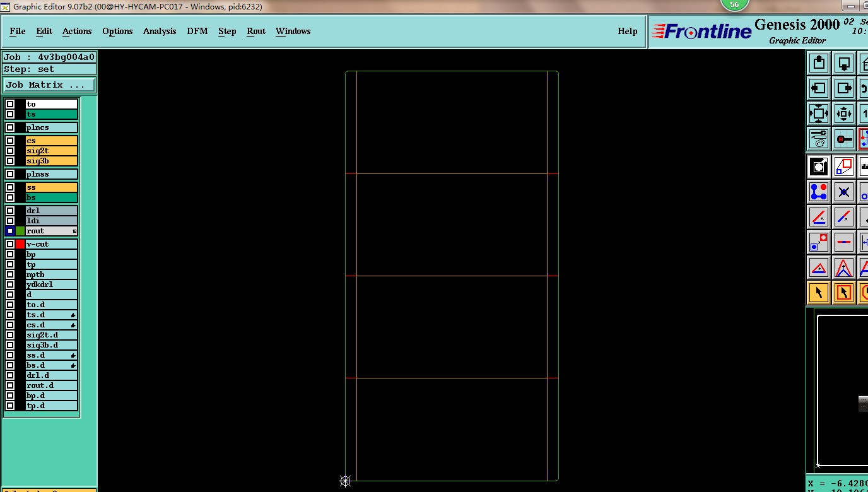The width and height of the screenshot is (868, 492).
Task: Select the plnss layer name
Action: click(x=52, y=174)
